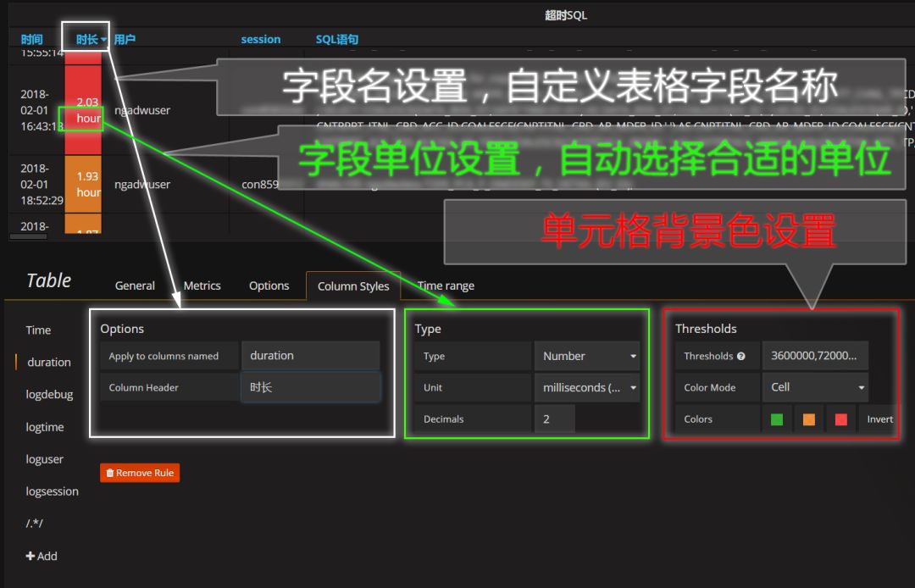Click the con859 session cell

pyautogui.click(x=260, y=185)
